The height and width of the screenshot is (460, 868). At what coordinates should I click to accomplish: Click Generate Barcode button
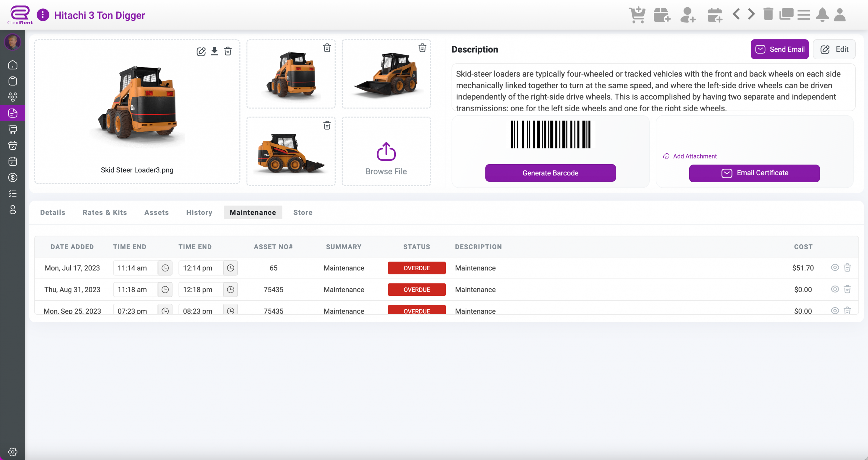point(550,173)
